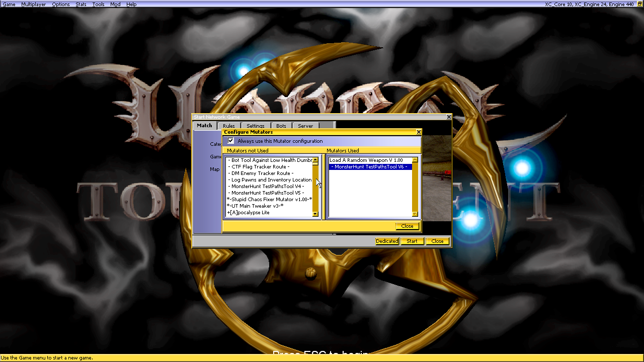The image size is (644, 362).
Task: Select MonsterHunt TestPathsTool V6 in used list
Action: (x=370, y=167)
